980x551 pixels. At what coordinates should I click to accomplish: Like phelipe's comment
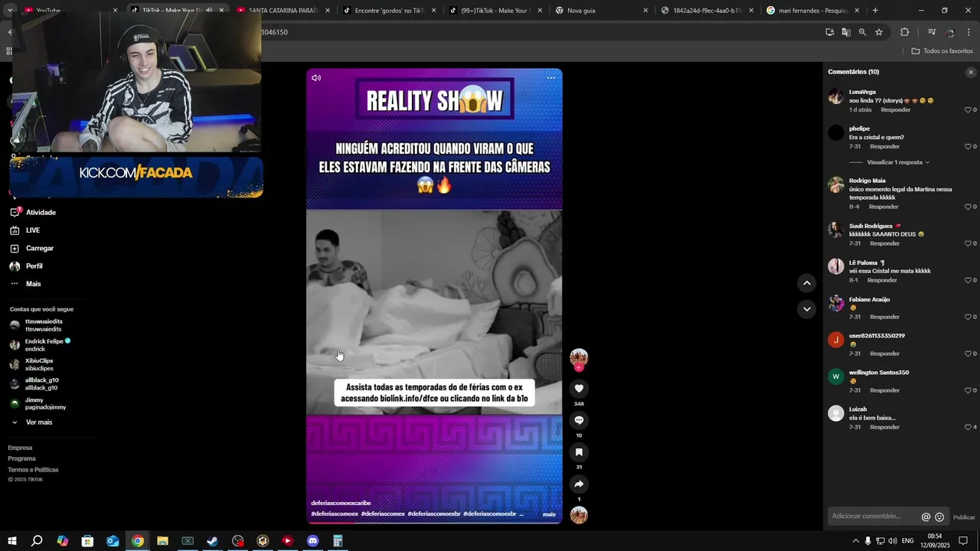(968, 147)
